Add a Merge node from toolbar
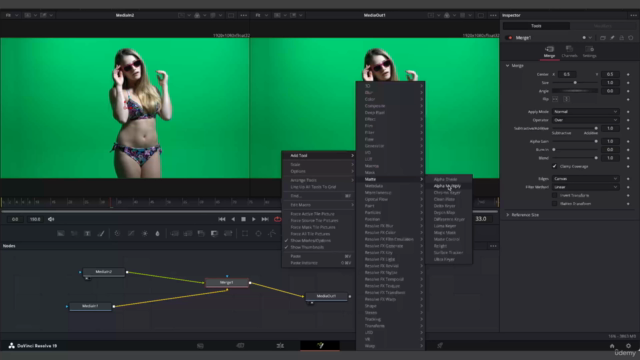 (x=174, y=233)
